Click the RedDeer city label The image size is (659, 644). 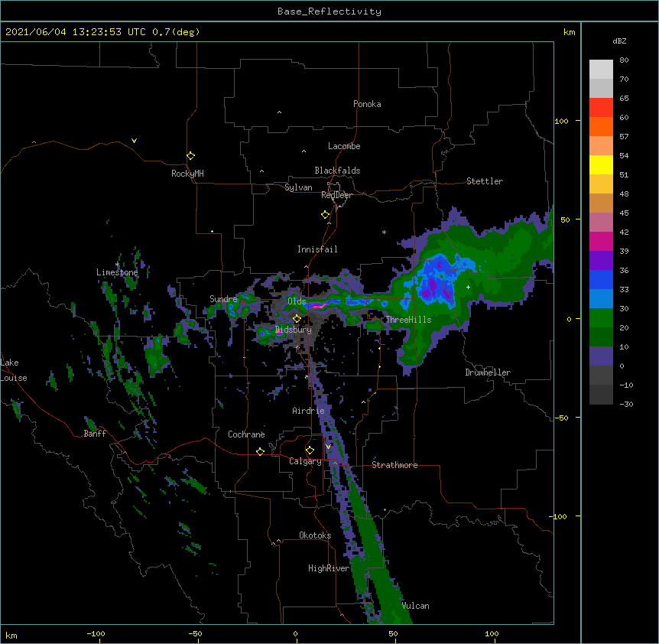pos(336,195)
